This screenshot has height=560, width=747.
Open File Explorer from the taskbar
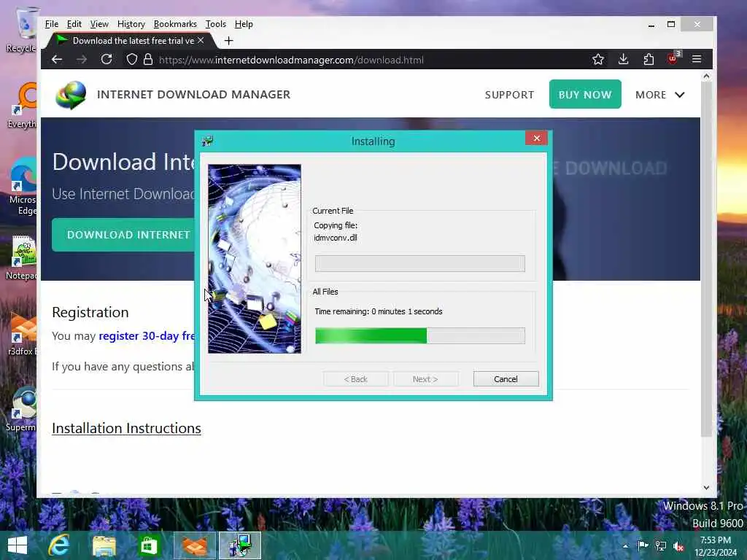(104, 545)
